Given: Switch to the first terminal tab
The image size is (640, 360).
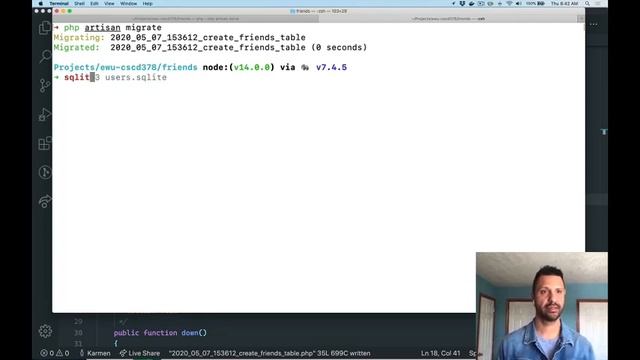Looking at the screenshot, I should click(x=186, y=19).
